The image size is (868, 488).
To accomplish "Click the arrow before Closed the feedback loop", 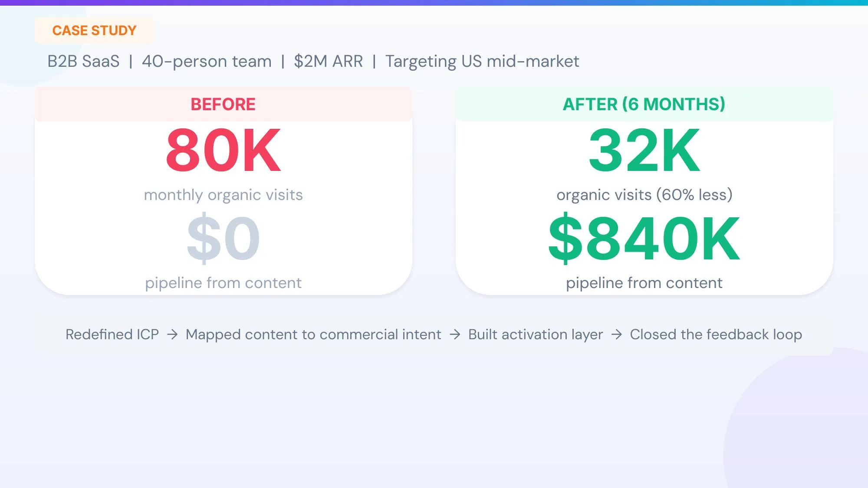I will coord(616,334).
